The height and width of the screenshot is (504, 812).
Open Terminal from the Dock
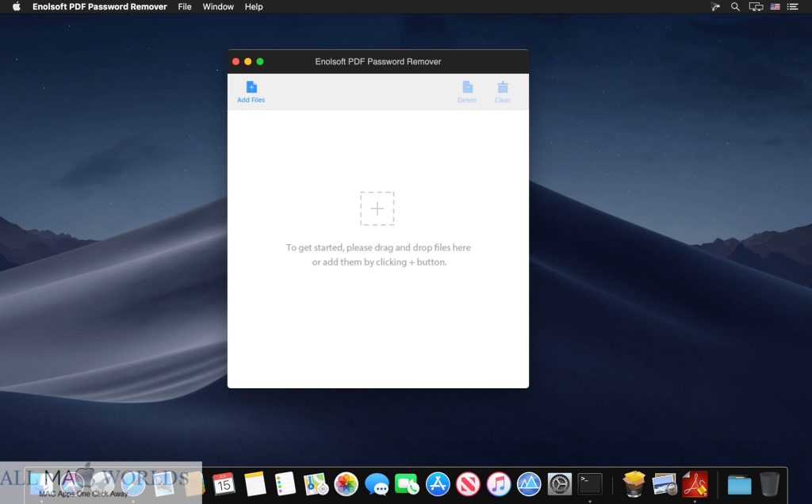pyautogui.click(x=590, y=484)
